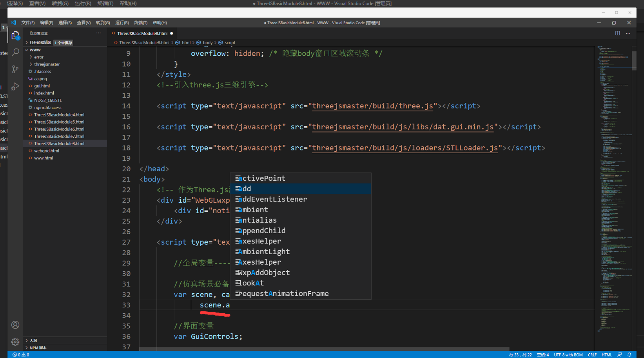Click the Split Editor icon at top right

(617, 33)
